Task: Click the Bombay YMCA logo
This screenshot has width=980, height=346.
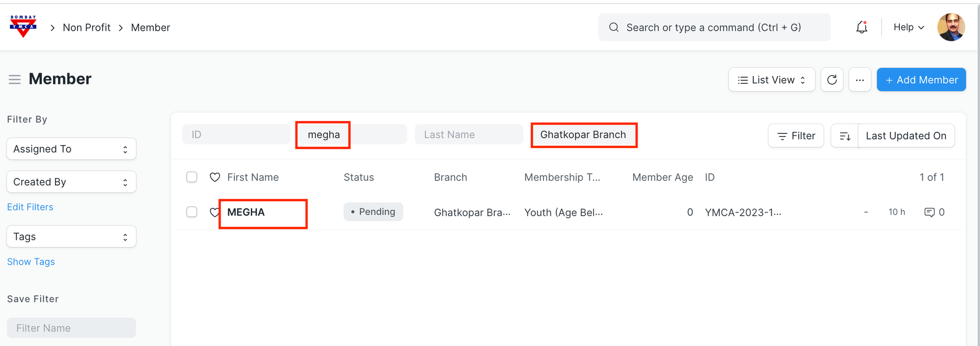Action: (23, 27)
